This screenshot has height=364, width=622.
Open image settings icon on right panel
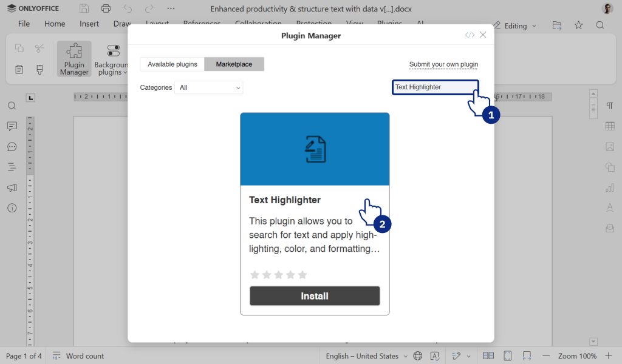(610, 146)
